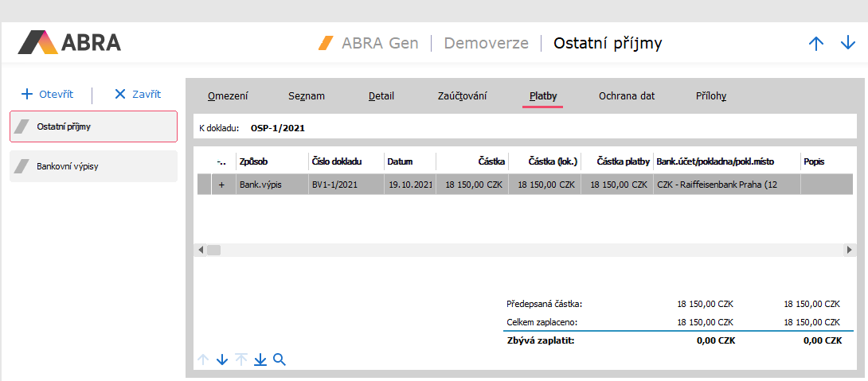Go to the Přílohy tab
Viewport: 868px width, 381px height.
[711, 96]
